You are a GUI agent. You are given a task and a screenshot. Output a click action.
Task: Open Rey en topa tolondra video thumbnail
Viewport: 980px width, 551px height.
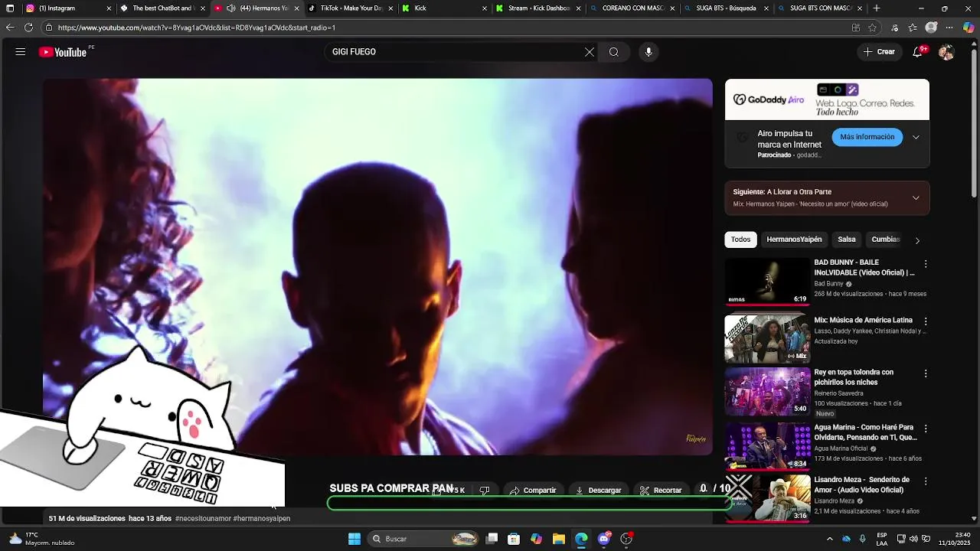tap(767, 392)
